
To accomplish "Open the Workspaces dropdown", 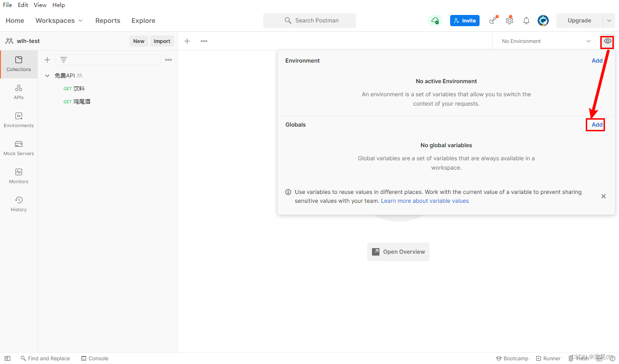I will pyautogui.click(x=59, y=21).
